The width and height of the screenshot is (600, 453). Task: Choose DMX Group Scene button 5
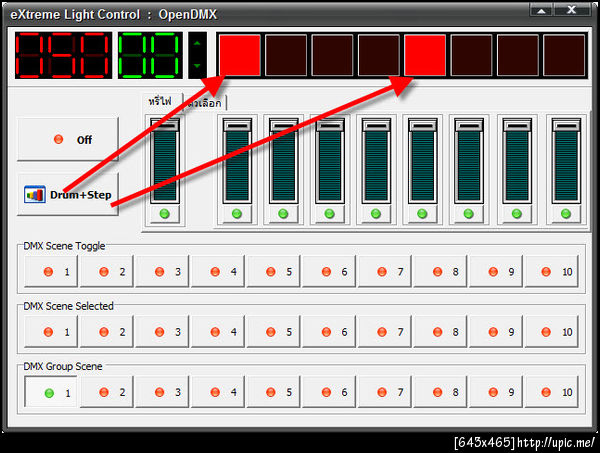tap(274, 392)
